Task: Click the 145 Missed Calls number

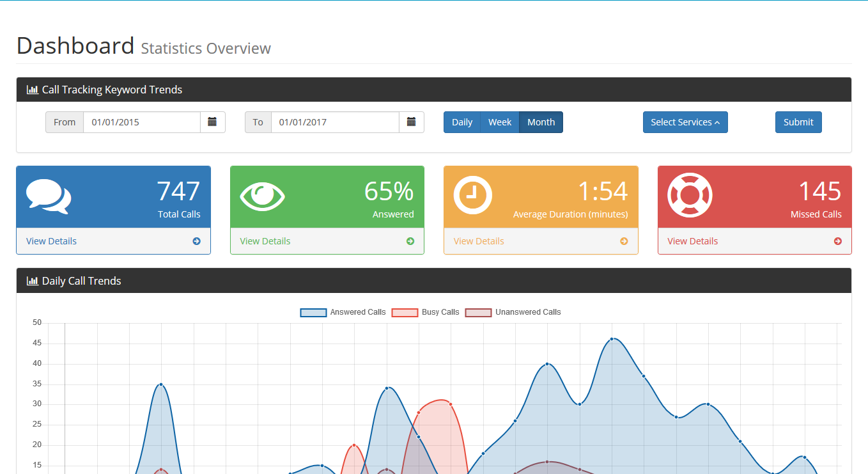Action: coord(820,191)
